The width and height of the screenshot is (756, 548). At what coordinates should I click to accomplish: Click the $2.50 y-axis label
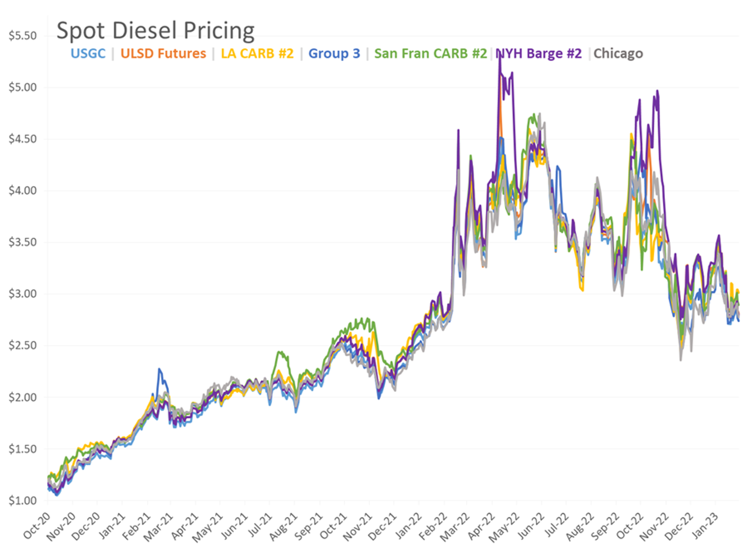click(23, 346)
